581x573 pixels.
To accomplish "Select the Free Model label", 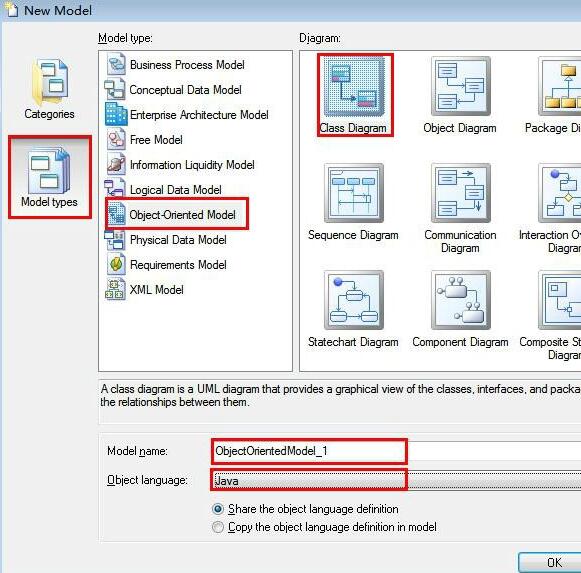I will tap(156, 140).
